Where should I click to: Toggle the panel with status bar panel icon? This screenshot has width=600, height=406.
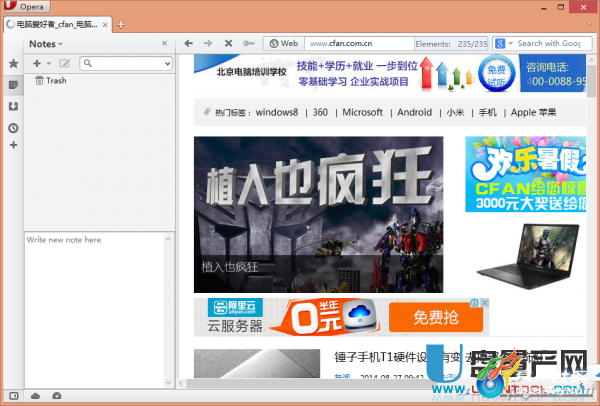tap(13, 396)
